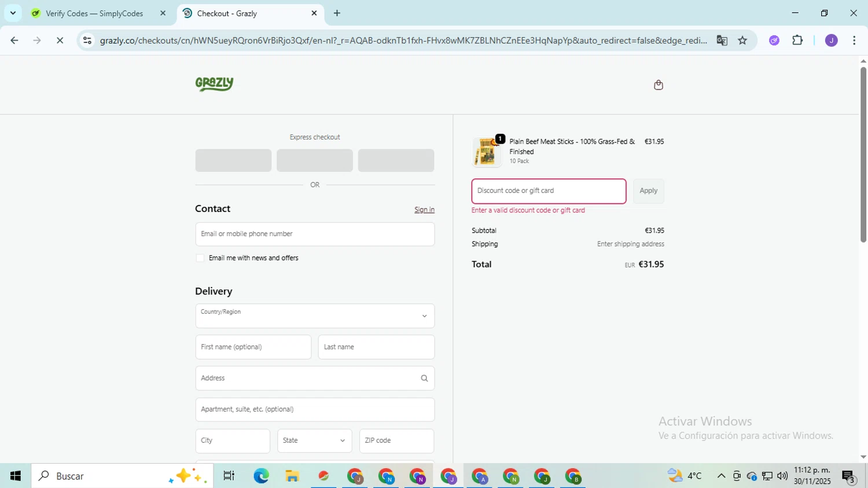The width and height of the screenshot is (868, 488).
Task: Open the notifications center icon
Action: tap(849, 476)
